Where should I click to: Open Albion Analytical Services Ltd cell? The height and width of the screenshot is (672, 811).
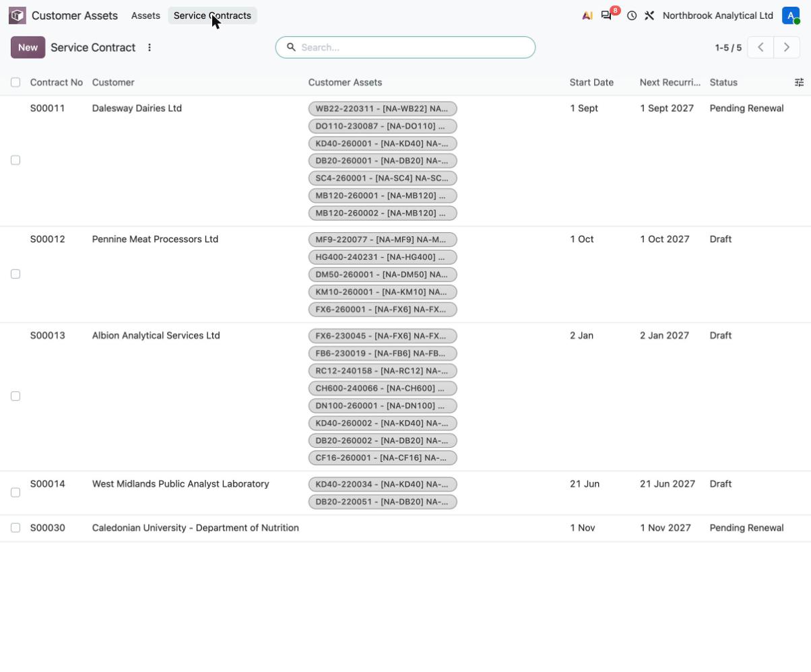(x=156, y=335)
